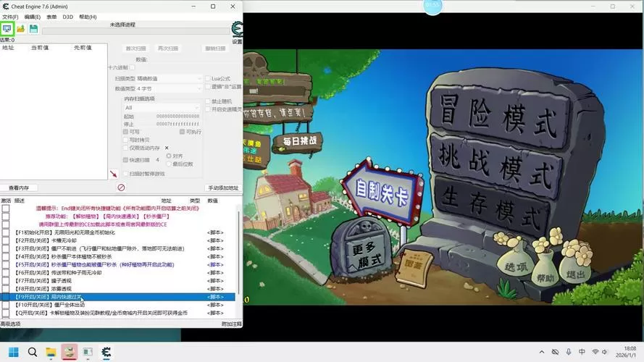Open the 帮助(H) menu
644x362 pixels.
coord(88,17)
